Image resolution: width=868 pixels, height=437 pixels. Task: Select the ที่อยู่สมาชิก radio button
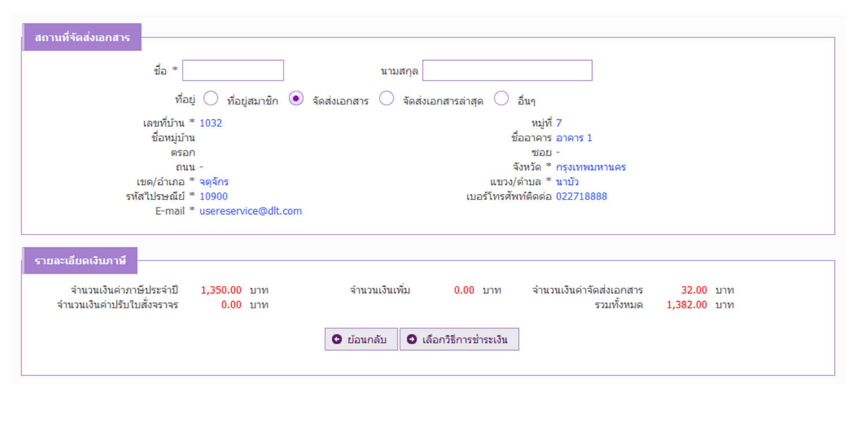tap(211, 99)
